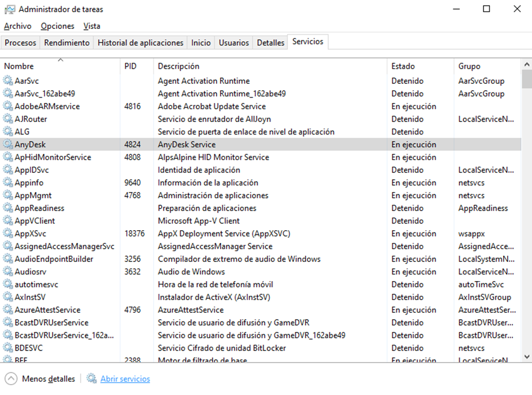Click Microsoft App-V Client description

(199, 221)
